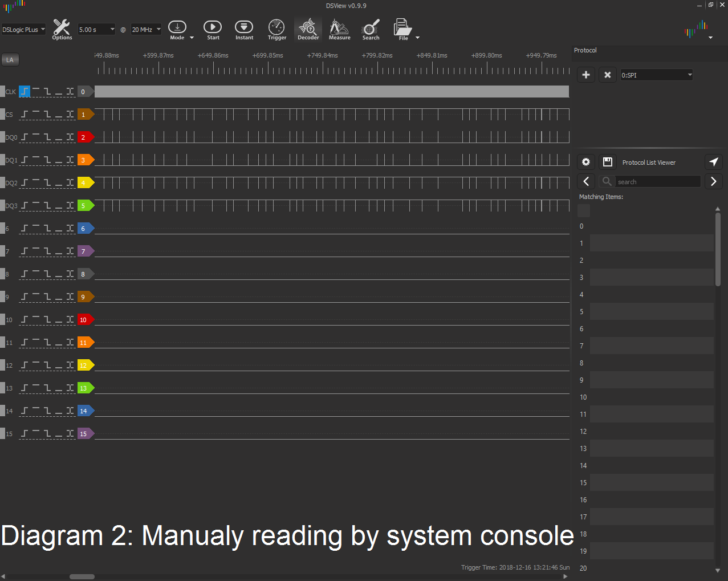The height and width of the screenshot is (581, 728).
Task: Click the navigate arrow beside Protocol List Viewer
Action: pyautogui.click(x=714, y=162)
